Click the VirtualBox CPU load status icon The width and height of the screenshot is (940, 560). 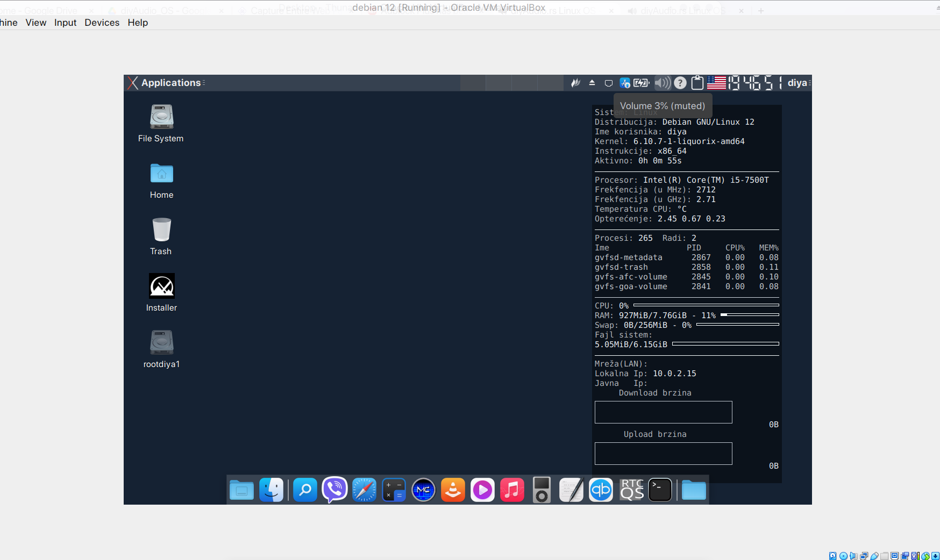tap(915, 556)
